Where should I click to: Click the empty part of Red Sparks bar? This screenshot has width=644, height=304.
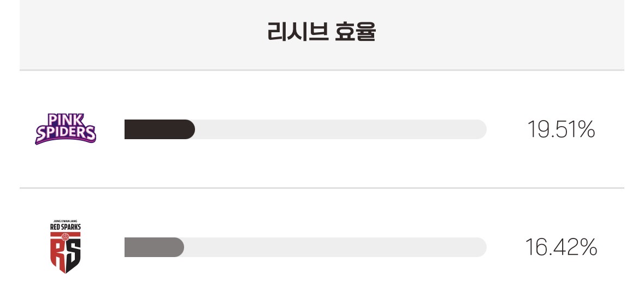[333, 247]
